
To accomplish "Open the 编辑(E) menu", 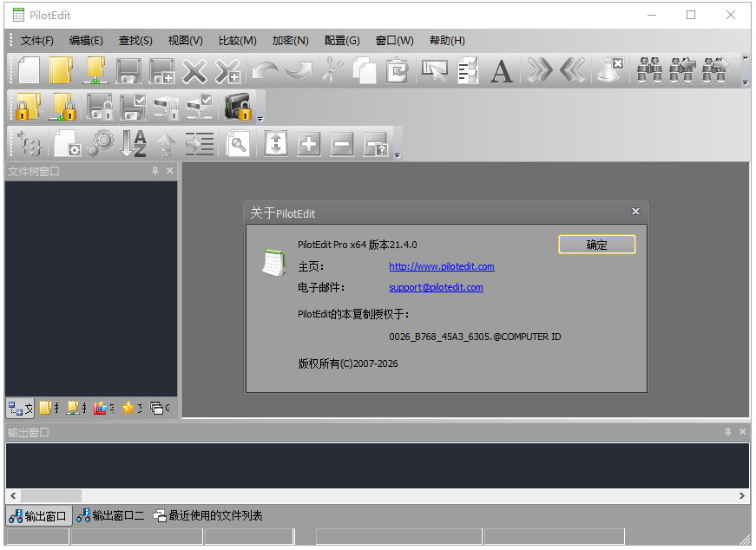I will point(86,41).
